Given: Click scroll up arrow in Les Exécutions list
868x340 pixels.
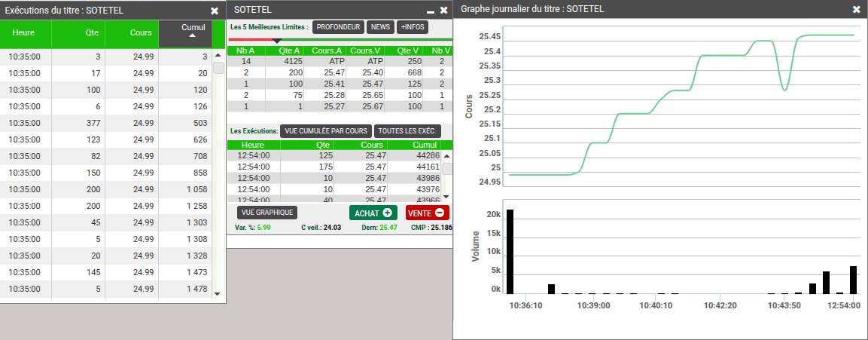Looking at the screenshot, I should pos(446,156).
